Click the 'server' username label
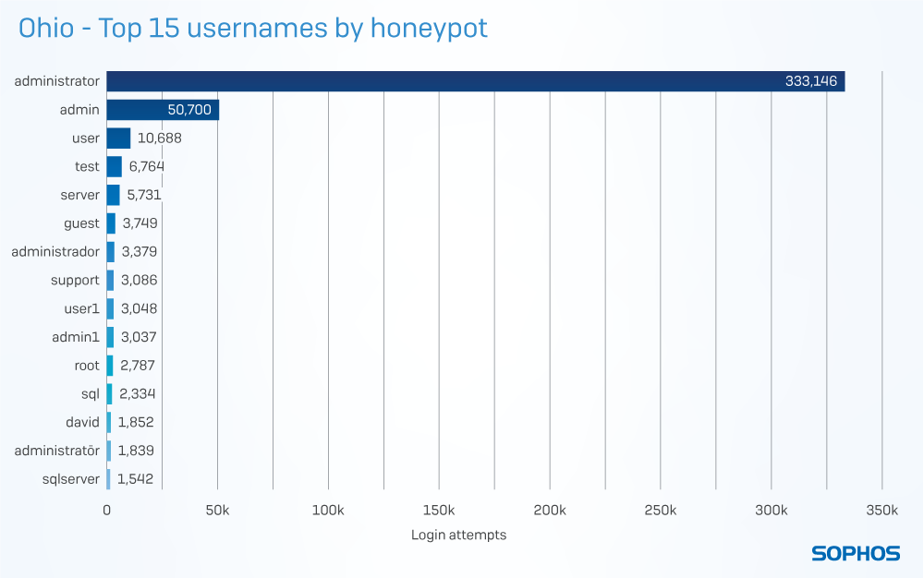Viewport: 924px width, 578px height. 79,195
